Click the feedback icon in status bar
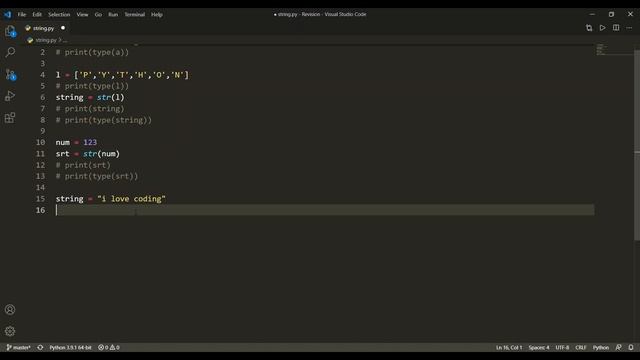The height and width of the screenshot is (360, 640). tap(619, 347)
